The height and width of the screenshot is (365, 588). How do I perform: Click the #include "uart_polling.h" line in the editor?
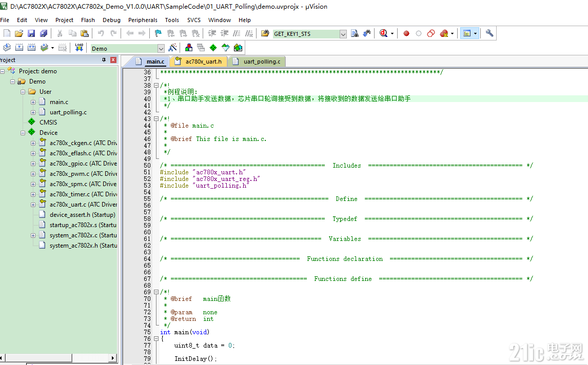pos(204,186)
